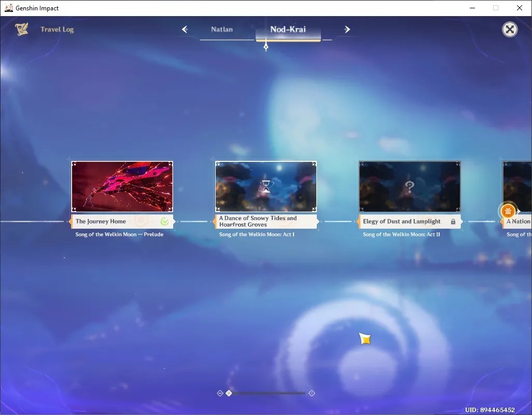Click Elegy of Dust and Lamplight label
The image size is (532, 415).
(410, 222)
